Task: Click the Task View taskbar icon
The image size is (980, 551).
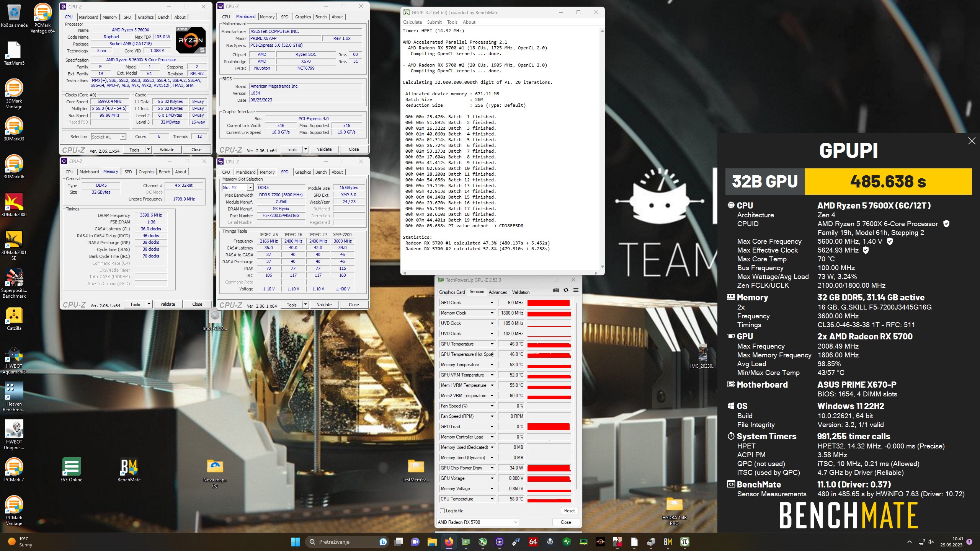Action: 399,542
